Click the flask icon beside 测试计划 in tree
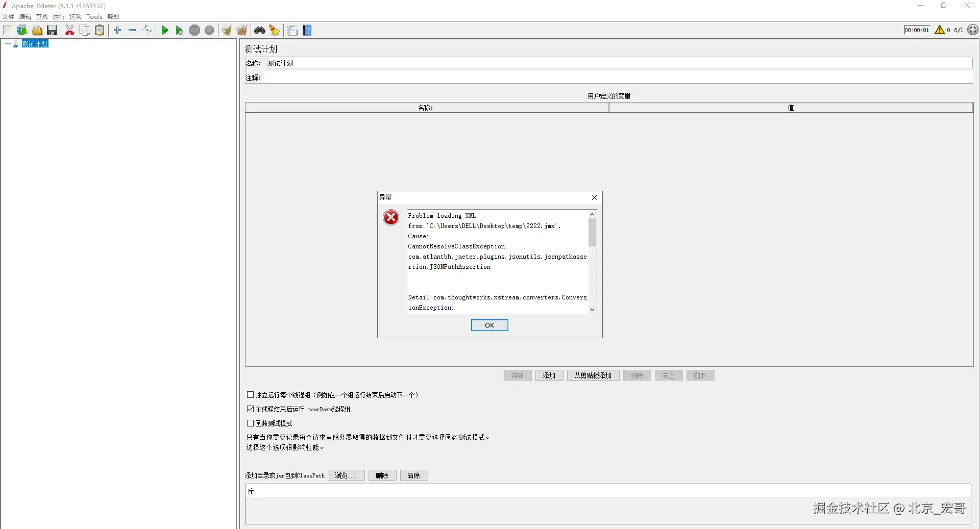Screen dimensions: 980x529 pyautogui.click(x=16, y=44)
